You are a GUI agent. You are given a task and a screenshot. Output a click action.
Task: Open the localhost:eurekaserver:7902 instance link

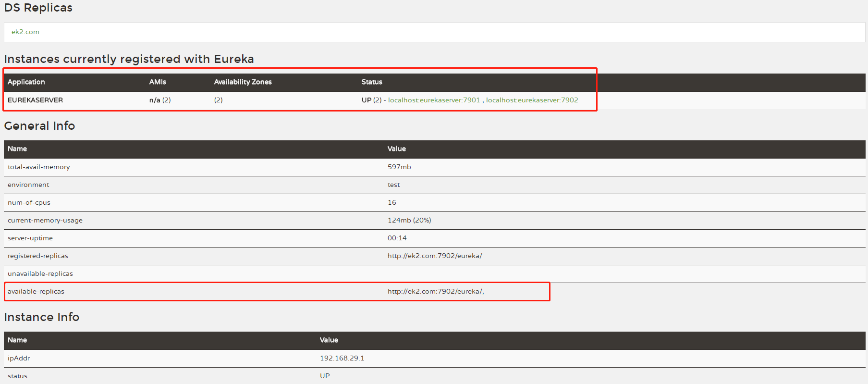point(532,100)
